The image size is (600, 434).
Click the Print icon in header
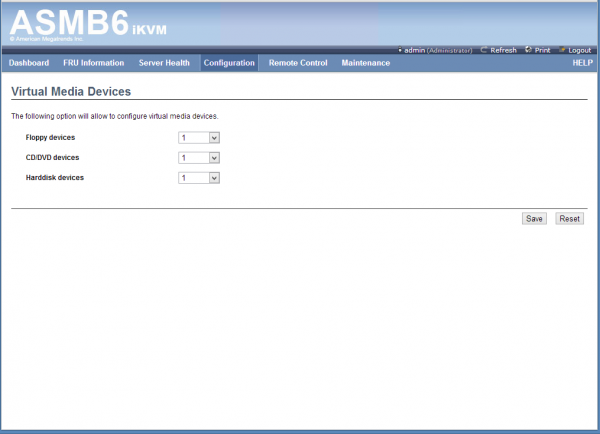pos(528,50)
